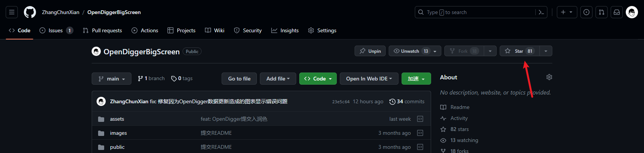644x153 pixels.
Task: Open the notifications inbox icon
Action: [x=617, y=12]
